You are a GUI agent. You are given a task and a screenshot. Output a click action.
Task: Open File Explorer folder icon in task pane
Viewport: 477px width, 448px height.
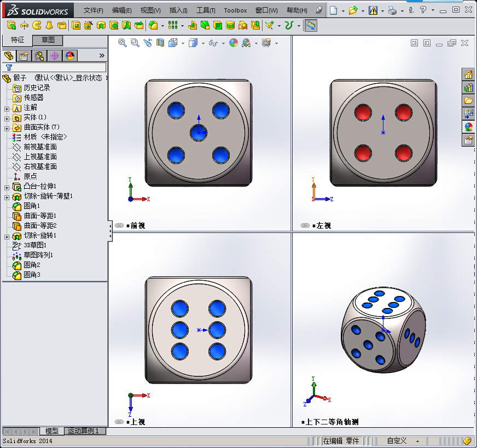(468, 100)
